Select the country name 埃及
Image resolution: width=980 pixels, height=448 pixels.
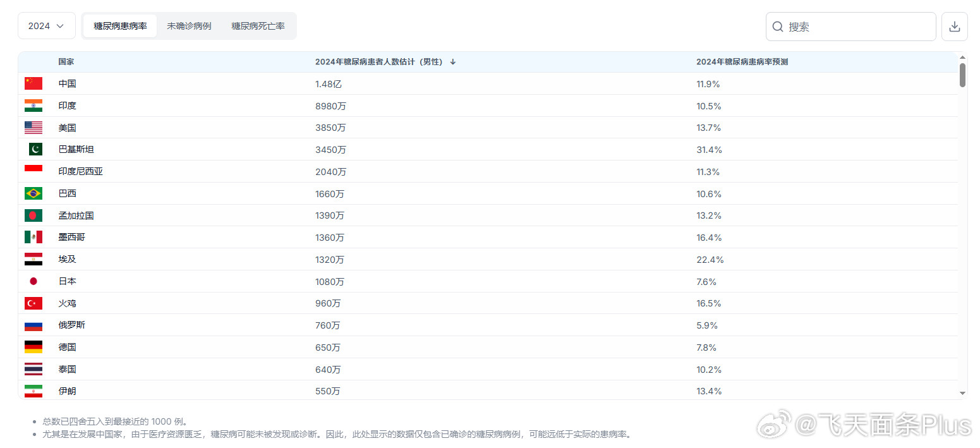[x=67, y=259]
